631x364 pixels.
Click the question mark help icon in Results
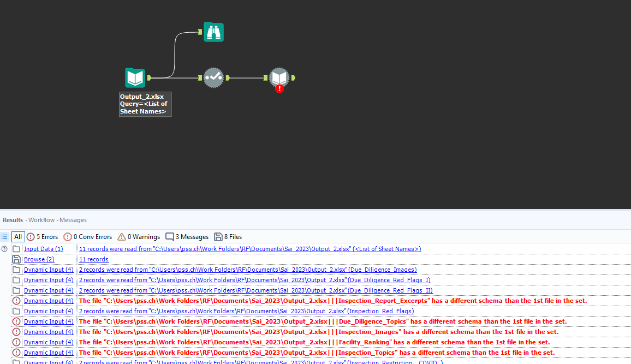[4, 248]
